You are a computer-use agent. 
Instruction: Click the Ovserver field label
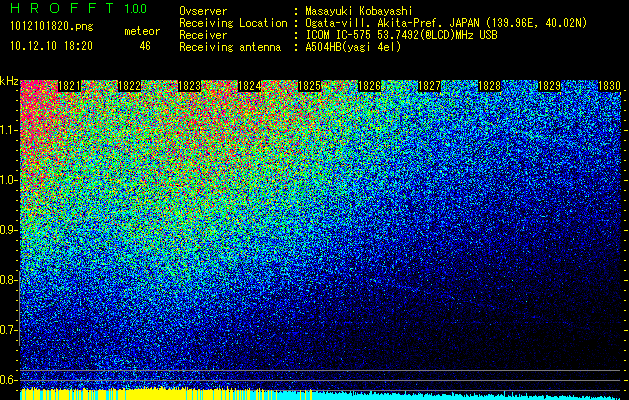(203, 11)
